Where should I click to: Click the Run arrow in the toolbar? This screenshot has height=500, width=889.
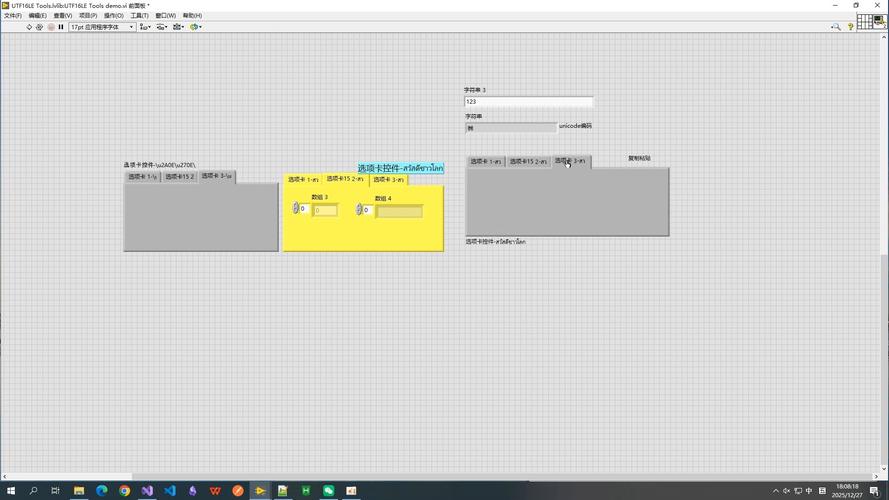click(x=29, y=27)
